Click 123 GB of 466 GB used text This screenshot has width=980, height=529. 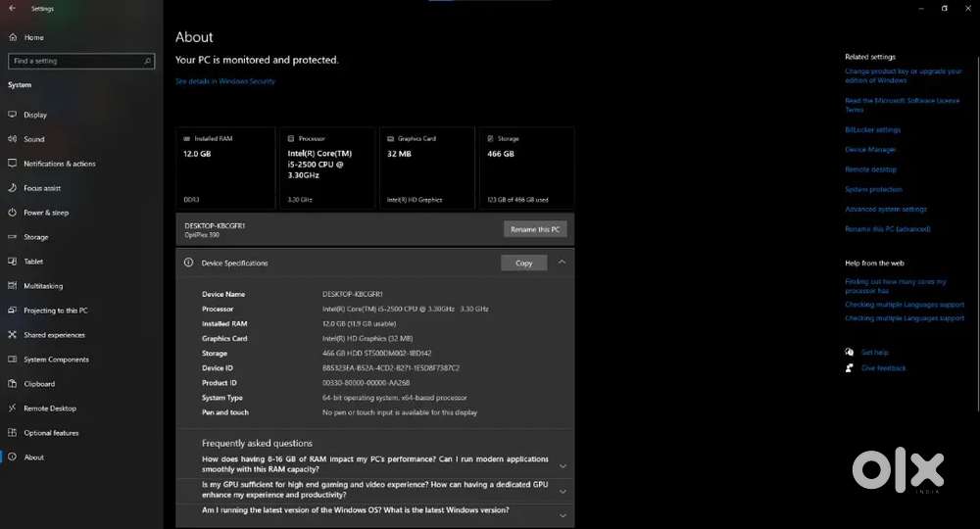coord(517,200)
